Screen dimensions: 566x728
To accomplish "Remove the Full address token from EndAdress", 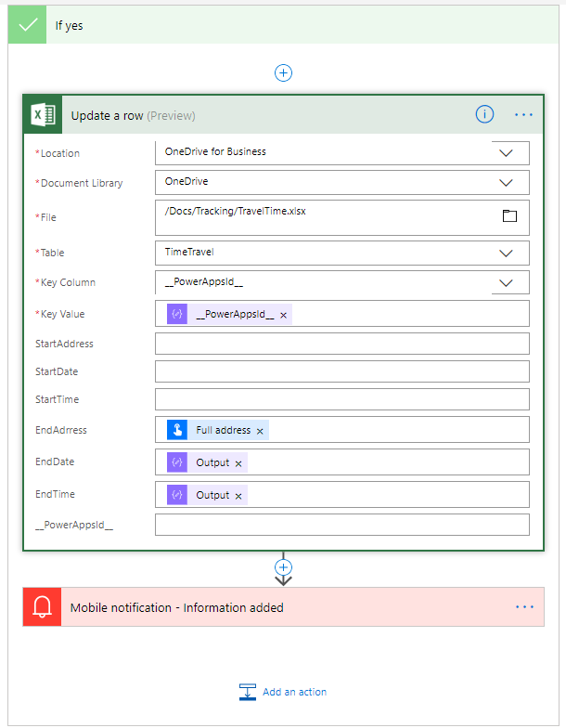I will pos(260,431).
